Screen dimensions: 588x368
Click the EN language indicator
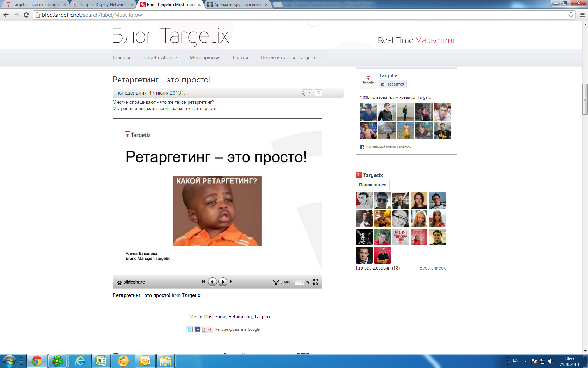pyautogui.click(x=516, y=360)
